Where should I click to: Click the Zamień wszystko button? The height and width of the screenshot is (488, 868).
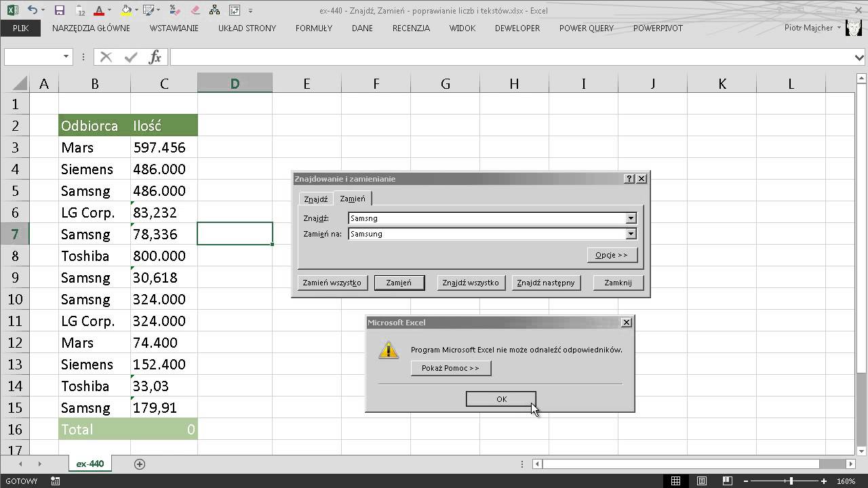point(332,283)
